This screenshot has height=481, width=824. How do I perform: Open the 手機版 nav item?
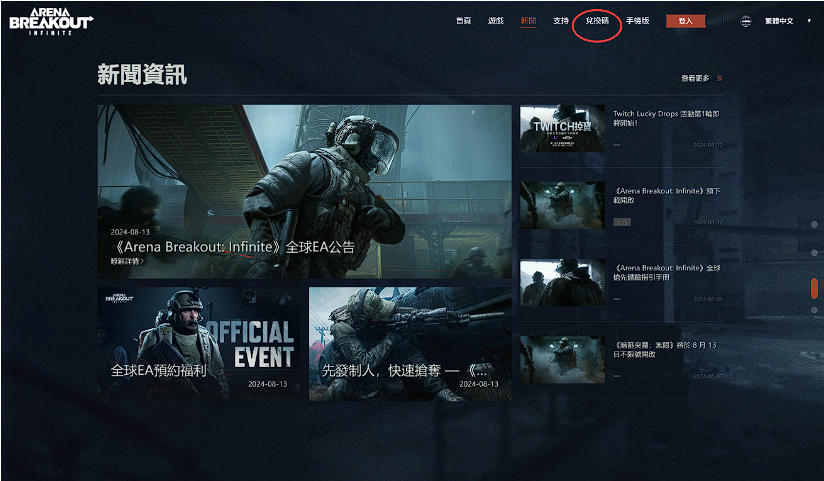637,21
